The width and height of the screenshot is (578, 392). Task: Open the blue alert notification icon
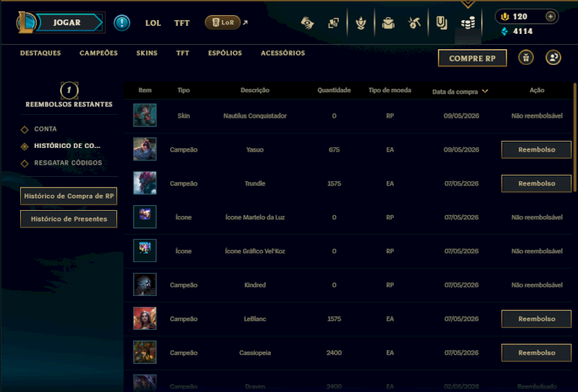[121, 23]
